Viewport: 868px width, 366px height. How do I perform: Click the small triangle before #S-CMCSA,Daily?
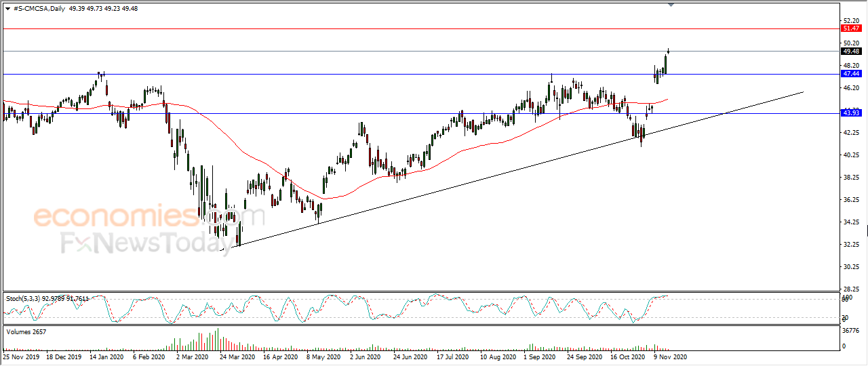(x=7, y=7)
